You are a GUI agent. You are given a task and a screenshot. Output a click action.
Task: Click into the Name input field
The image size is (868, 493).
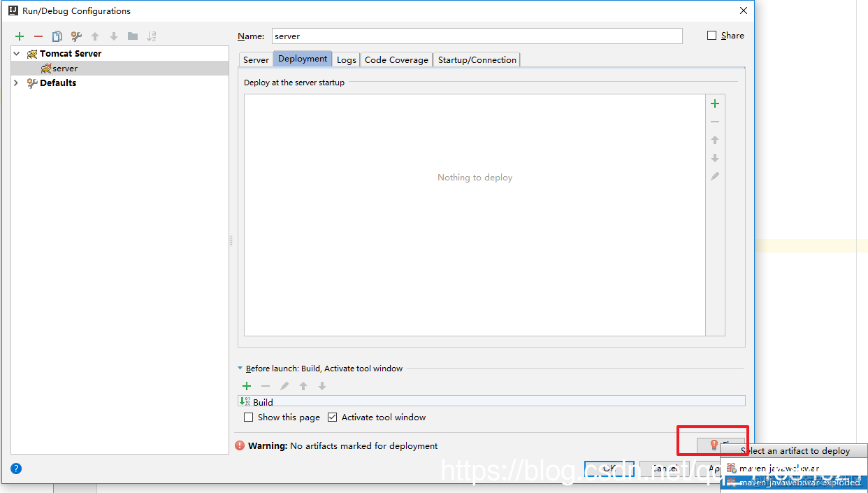coord(477,36)
